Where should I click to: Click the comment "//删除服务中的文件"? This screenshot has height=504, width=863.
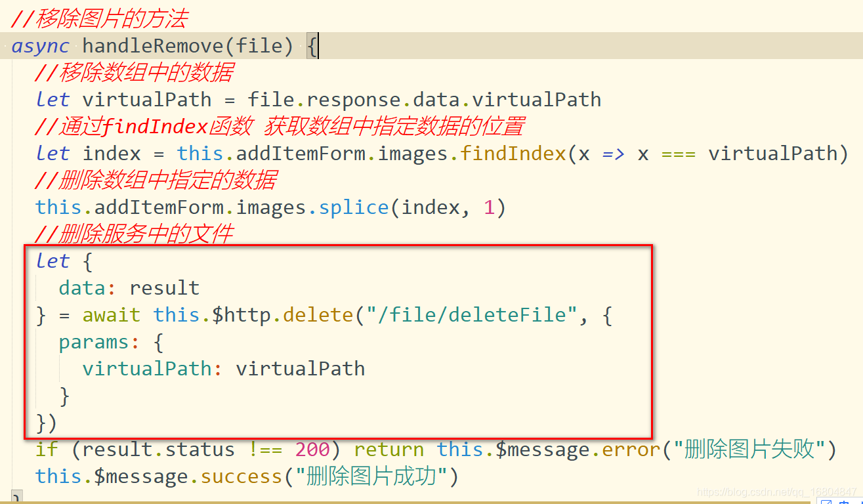(x=134, y=234)
